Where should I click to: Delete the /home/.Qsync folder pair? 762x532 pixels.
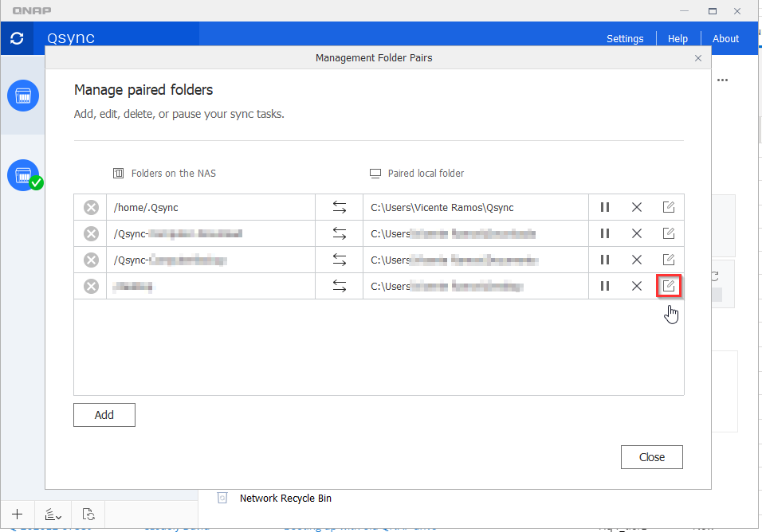tap(636, 207)
